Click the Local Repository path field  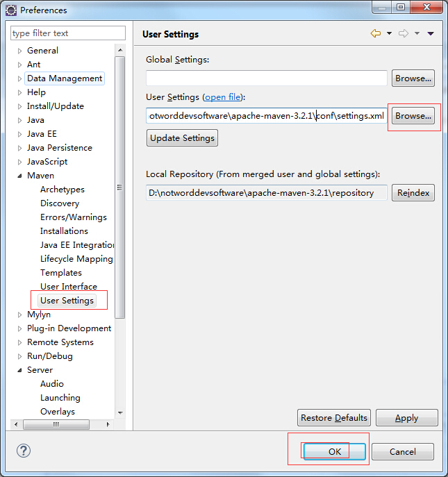click(x=266, y=192)
